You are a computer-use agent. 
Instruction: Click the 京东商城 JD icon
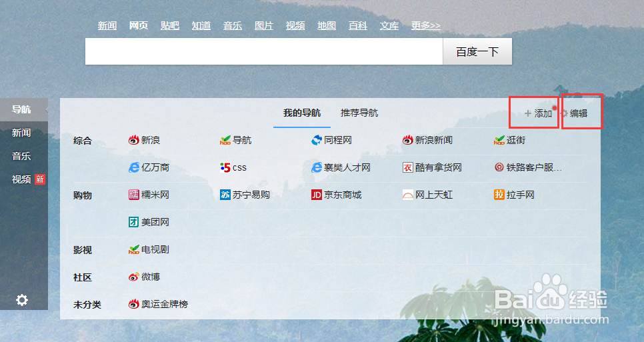point(316,195)
